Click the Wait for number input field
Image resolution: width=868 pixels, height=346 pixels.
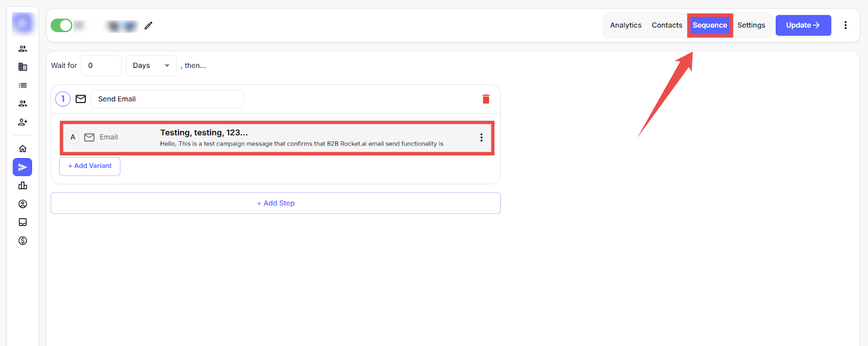click(101, 66)
